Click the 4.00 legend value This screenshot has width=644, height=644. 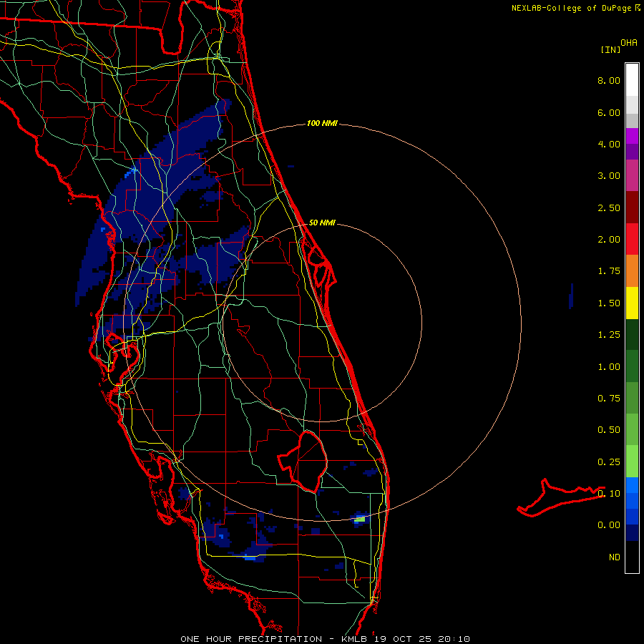coord(609,144)
